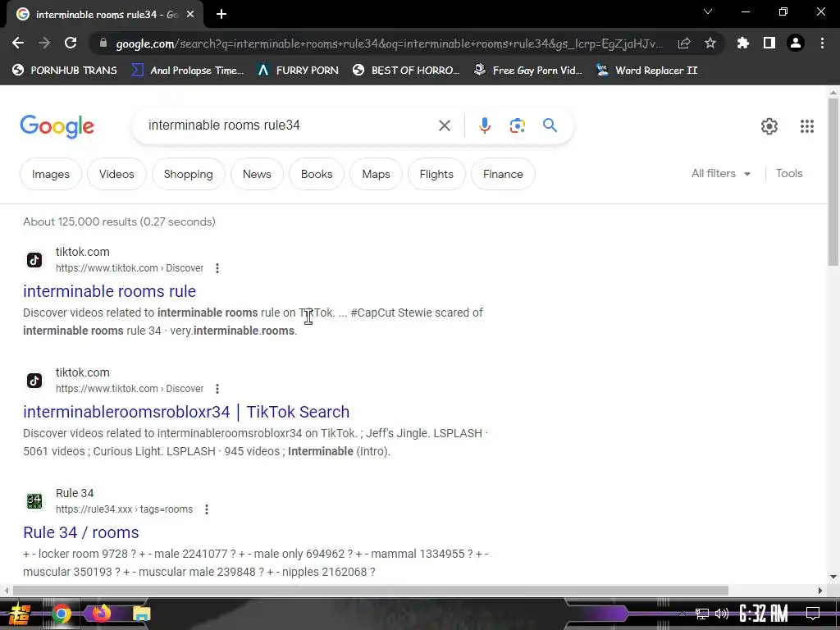Launch Firefox from the taskbar
The height and width of the screenshot is (630, 840).
pos(101,614)
